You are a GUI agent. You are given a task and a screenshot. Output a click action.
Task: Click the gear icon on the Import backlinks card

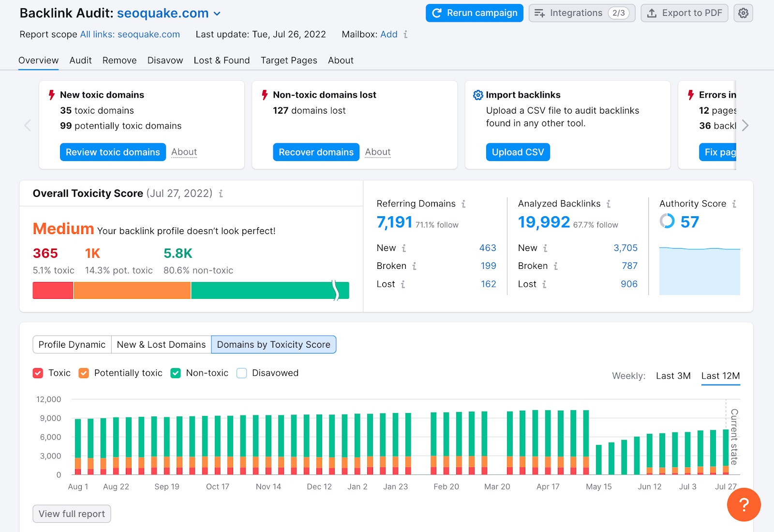(478, 95)
